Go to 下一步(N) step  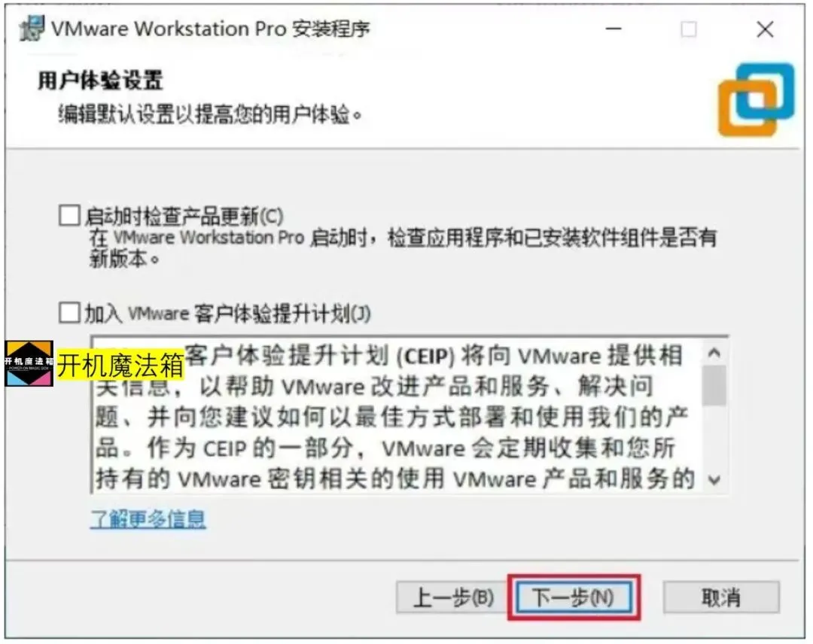(574, 597)
